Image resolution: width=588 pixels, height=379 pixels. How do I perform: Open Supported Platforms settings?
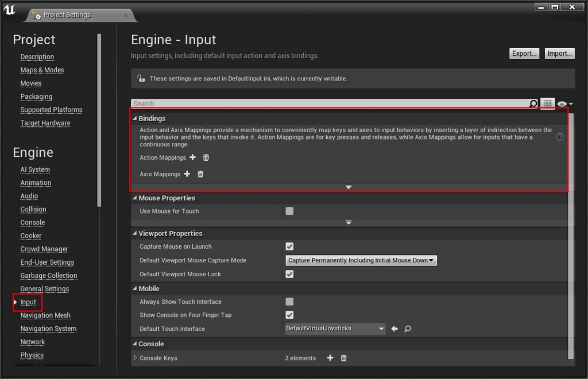51,110
